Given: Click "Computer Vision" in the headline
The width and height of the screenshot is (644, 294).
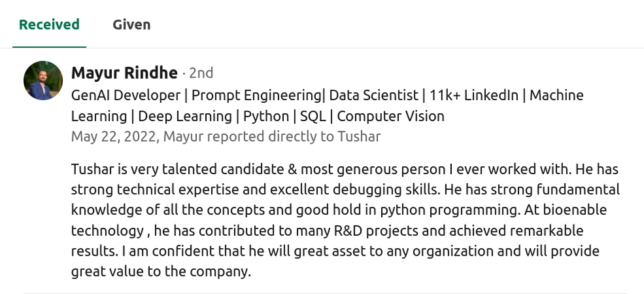Looking at the screenshot, I should pos(390,117).
